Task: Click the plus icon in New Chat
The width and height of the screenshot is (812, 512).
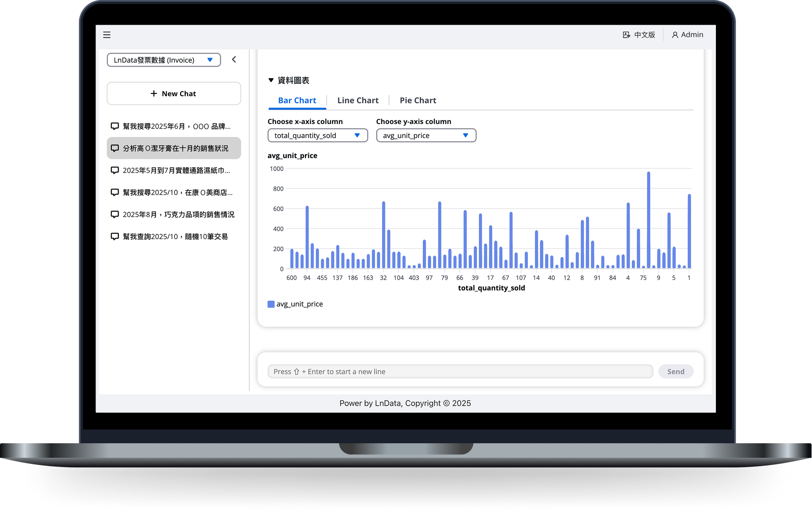Action: point(154,93)
